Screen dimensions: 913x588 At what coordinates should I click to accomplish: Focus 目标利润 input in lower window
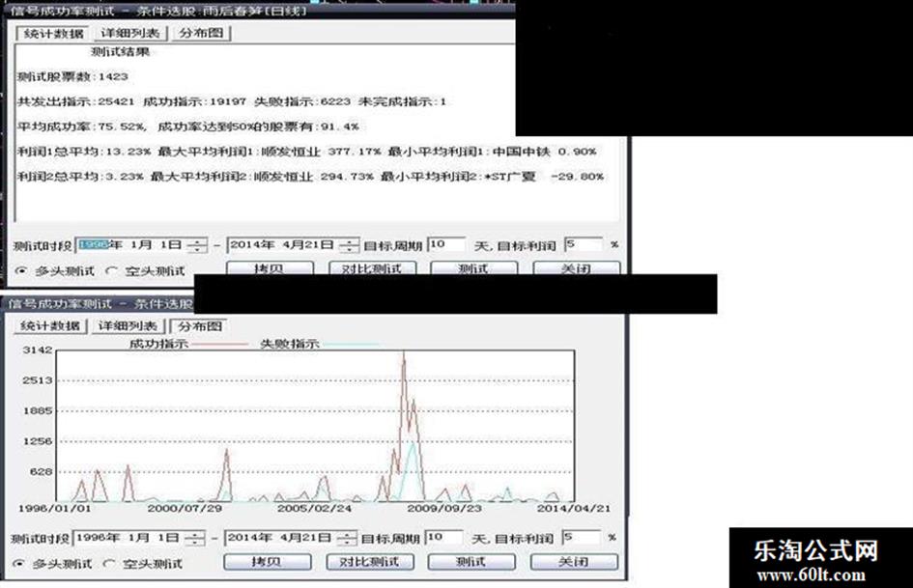pyautogui.click(x=581, y=538)
